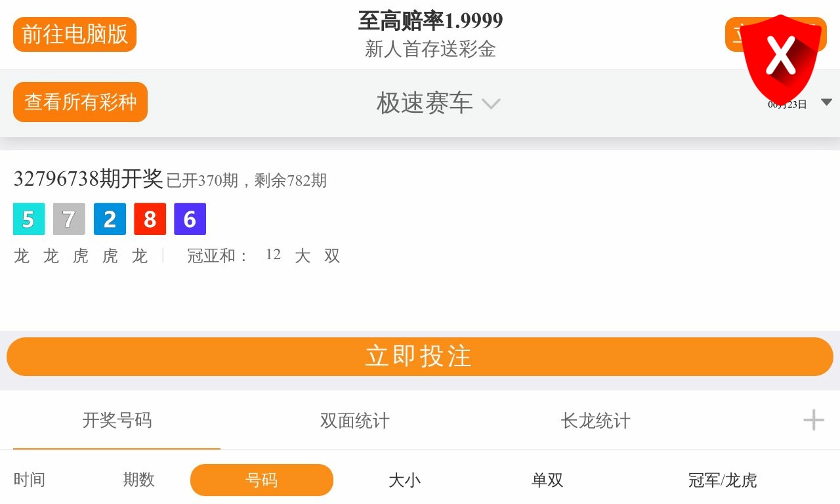Click the gray number 7 ball
Screen dimensions: 840x504
[x=69, y=219]
